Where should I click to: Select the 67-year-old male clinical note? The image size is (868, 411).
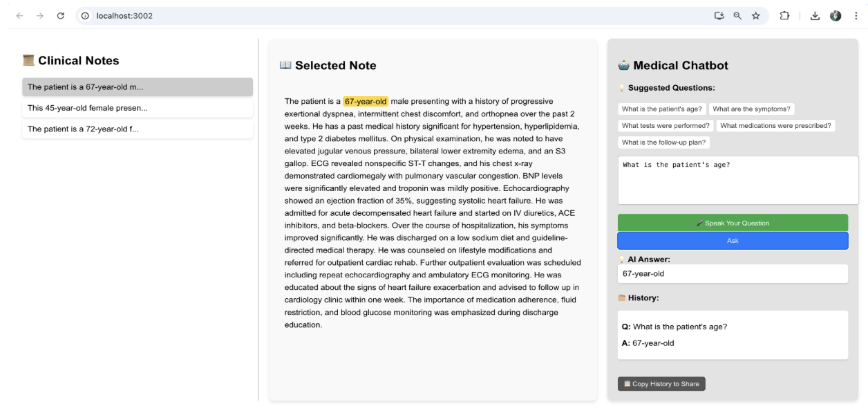[x=137, y=87]
